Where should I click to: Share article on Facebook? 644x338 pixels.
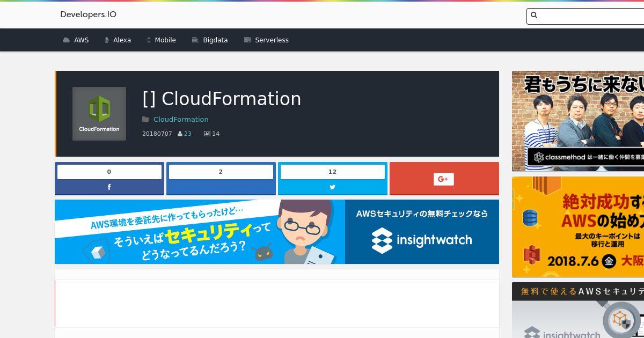[x=109, y=187]
